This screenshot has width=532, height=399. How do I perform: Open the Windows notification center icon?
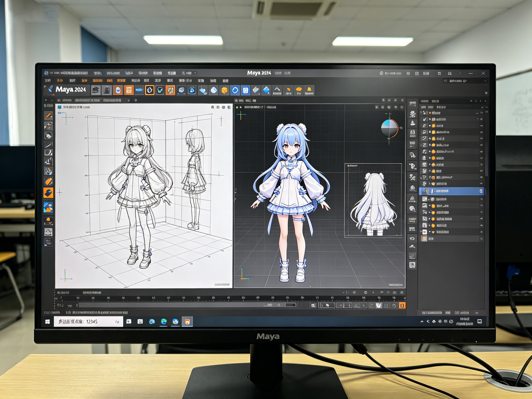(x=479, y=322)
